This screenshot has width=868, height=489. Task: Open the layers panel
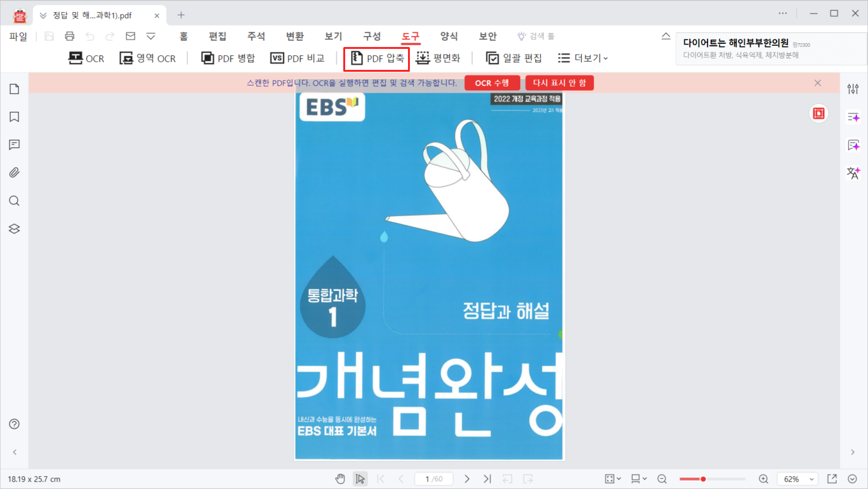(x=14, y=229)
